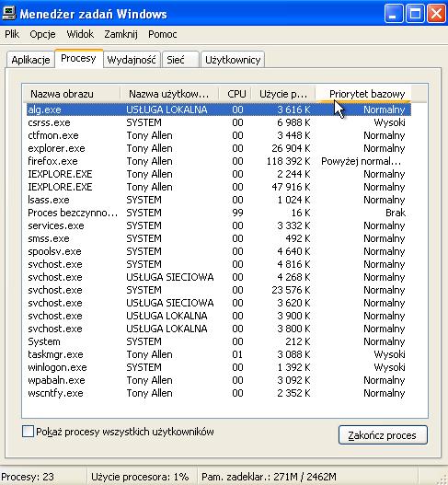Select svchost.exe using 3 800 K
Screen dimensions: 448x485
click(x=219, y=329)
